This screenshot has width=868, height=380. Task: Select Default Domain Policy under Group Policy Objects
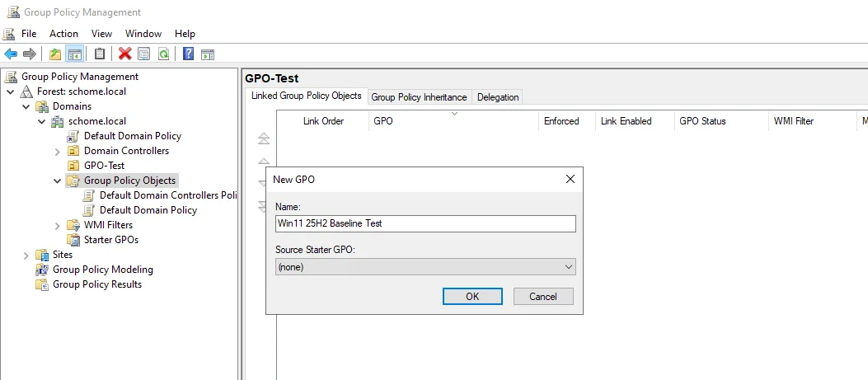point(148,210)
